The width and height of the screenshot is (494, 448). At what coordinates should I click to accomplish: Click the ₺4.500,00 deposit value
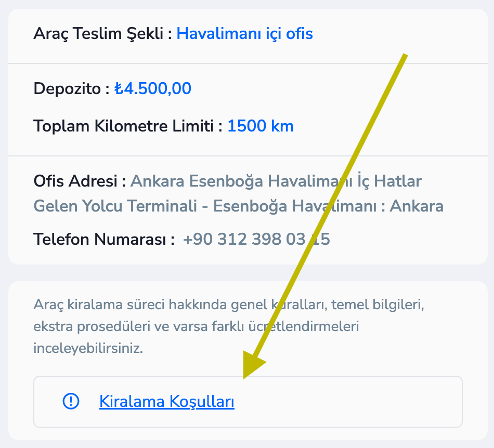click(153, 88)
